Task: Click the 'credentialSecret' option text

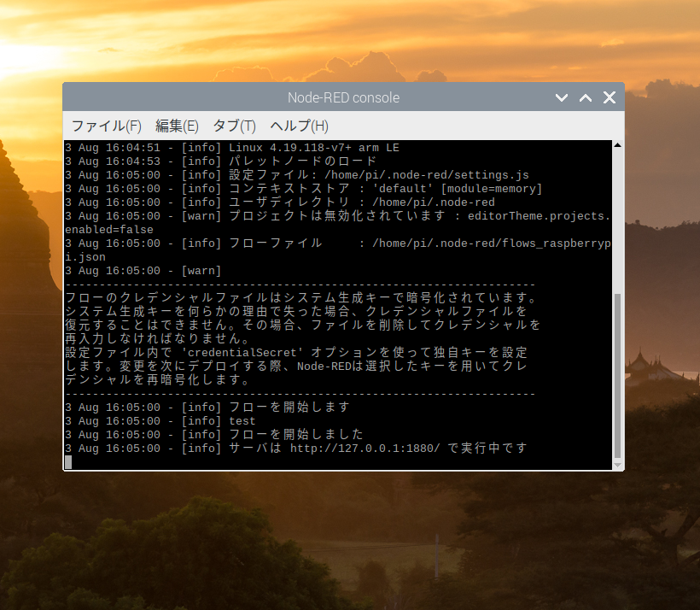Action: (242, 353)
